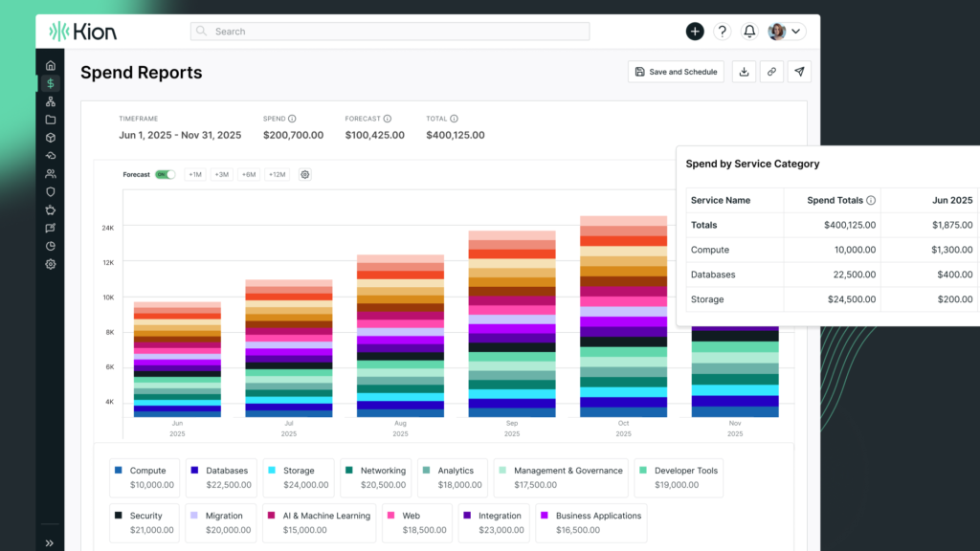Viewport: 980px width, 551px height.
Task: Select the +3M forecast range
Action: click(x=221, y=175)
